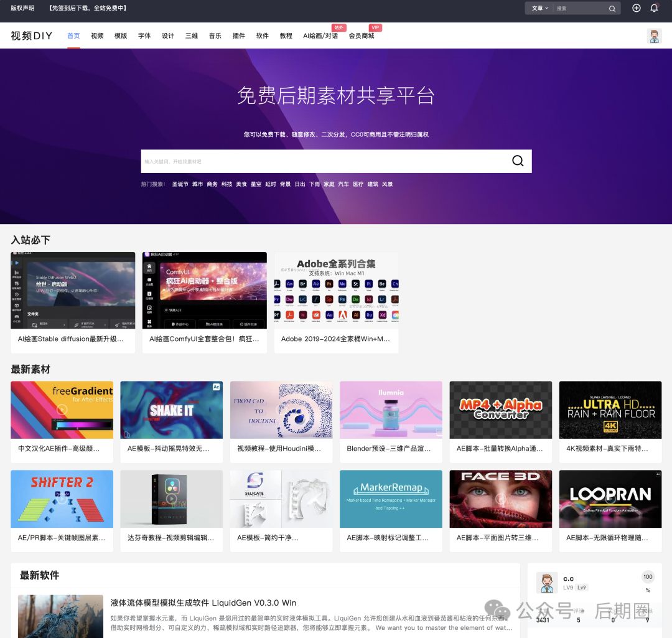Click the 圣诞节 hot search tag
The height and width of the screenshot is (638, 672).
coord(180,184)
